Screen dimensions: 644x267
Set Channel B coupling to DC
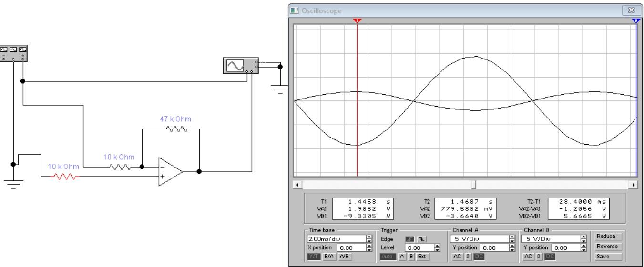tap(550, 257)
